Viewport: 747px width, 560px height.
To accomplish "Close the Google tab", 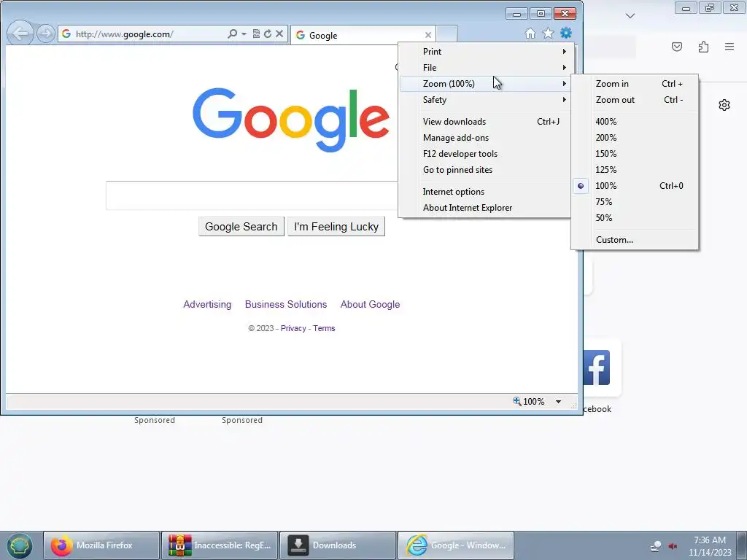I will (427, 35).
